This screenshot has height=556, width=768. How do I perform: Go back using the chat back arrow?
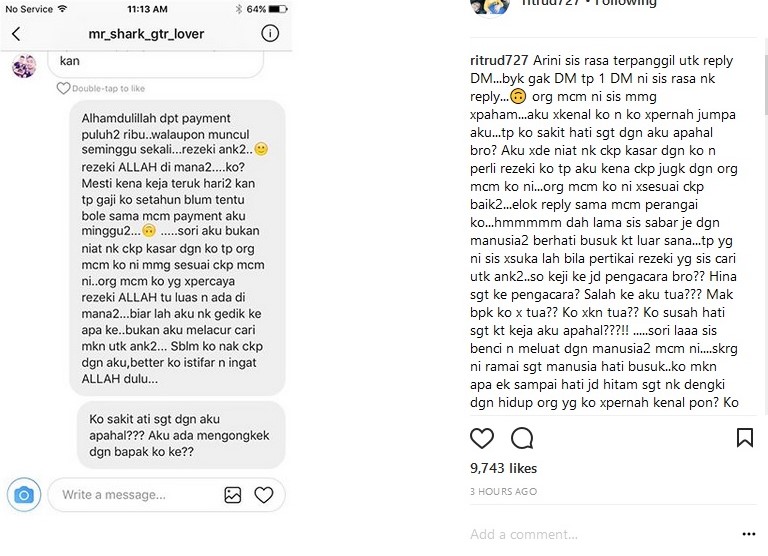coord(16,34)
